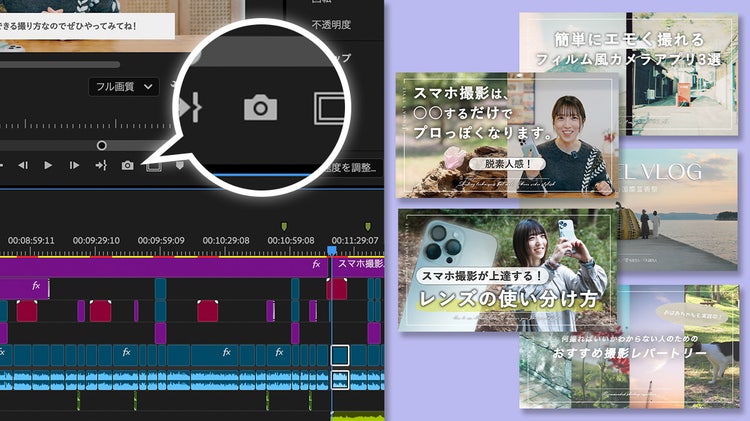750x421 pixels.
Task: Select the green marker above 00:11:29:07
Action: point(367,225)
